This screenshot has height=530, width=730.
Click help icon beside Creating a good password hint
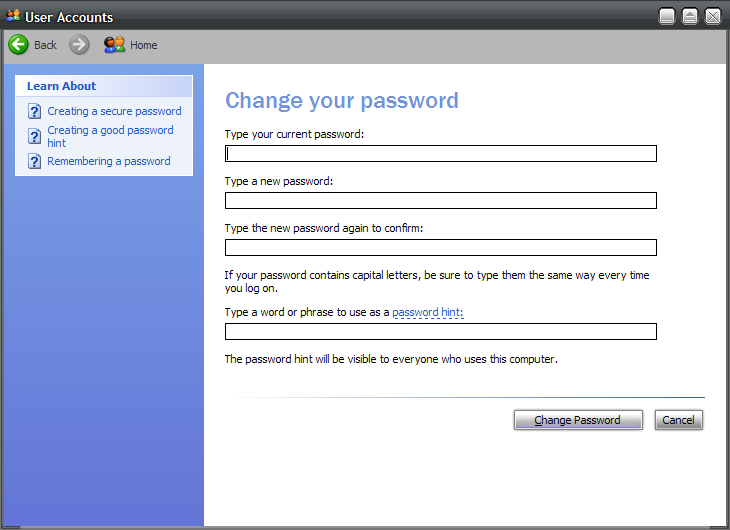pyautogui.click(x=34, y=136)
